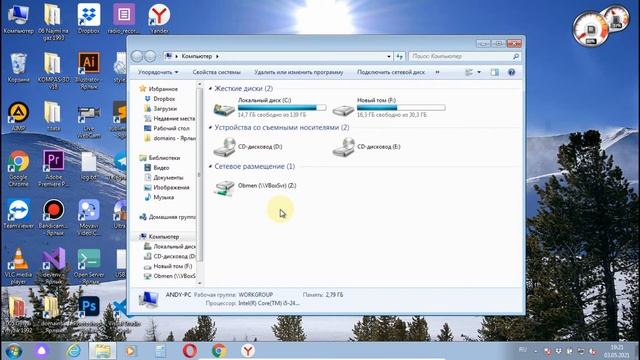The width and height of the screenshot is (640, 360).
Task: Select Компьютер node in navigation pane
Action: [164, 237]
